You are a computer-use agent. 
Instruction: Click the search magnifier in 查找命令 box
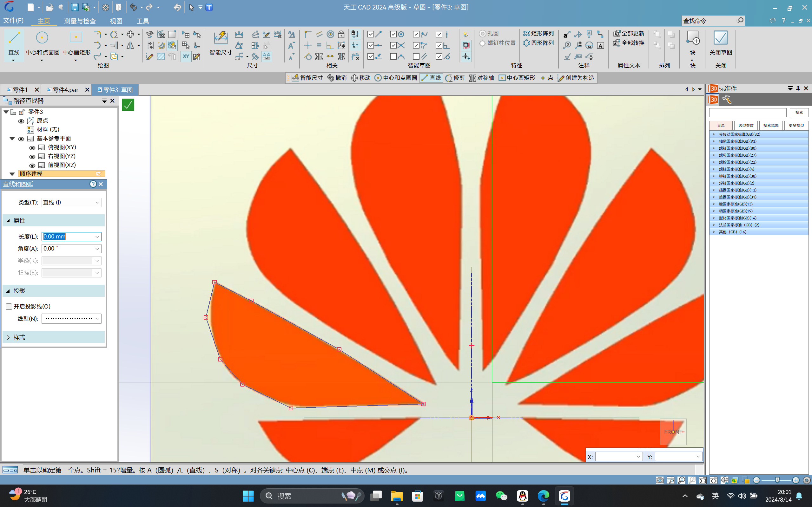pyautogui.click(x=740, y=21)
